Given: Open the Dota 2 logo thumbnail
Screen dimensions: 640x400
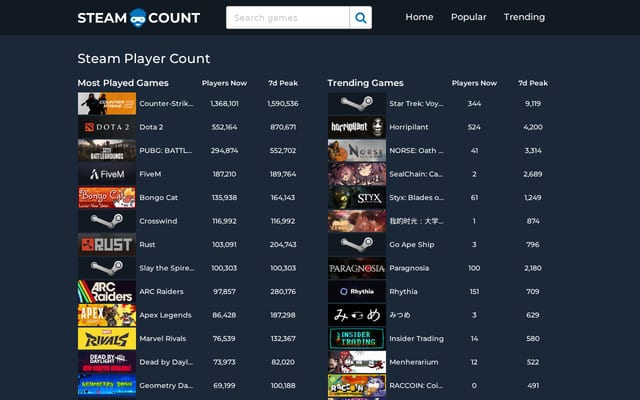Looking at the screenshot, I should point(107,127).
